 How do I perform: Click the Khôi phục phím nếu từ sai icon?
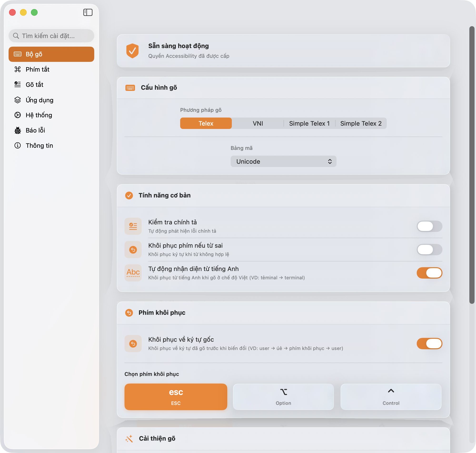click(133, 249)
